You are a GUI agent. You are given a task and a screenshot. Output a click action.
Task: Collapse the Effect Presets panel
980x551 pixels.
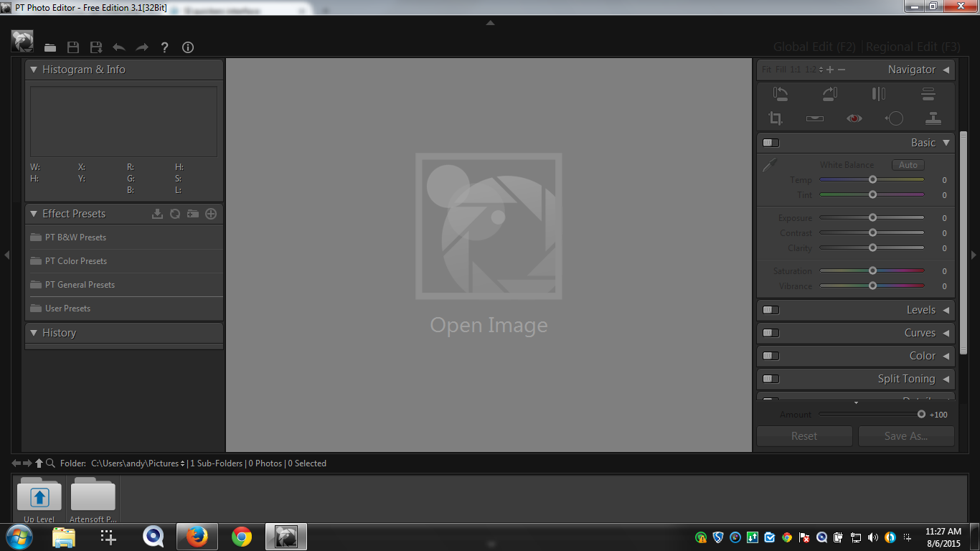coord(34,214)
